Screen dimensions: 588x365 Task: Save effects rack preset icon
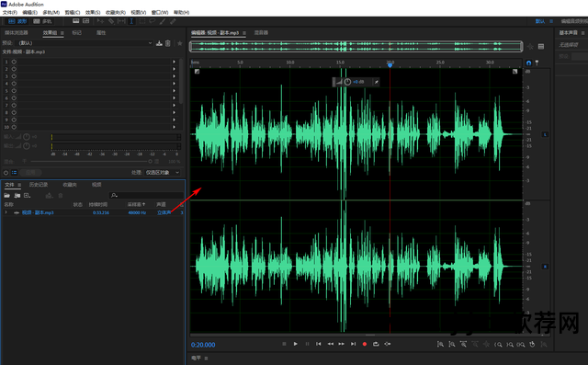159,43
